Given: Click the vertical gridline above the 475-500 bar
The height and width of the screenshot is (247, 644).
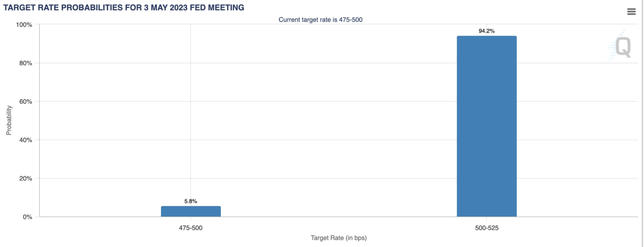Looking at the screenshot, I should [x=191, y=113].
